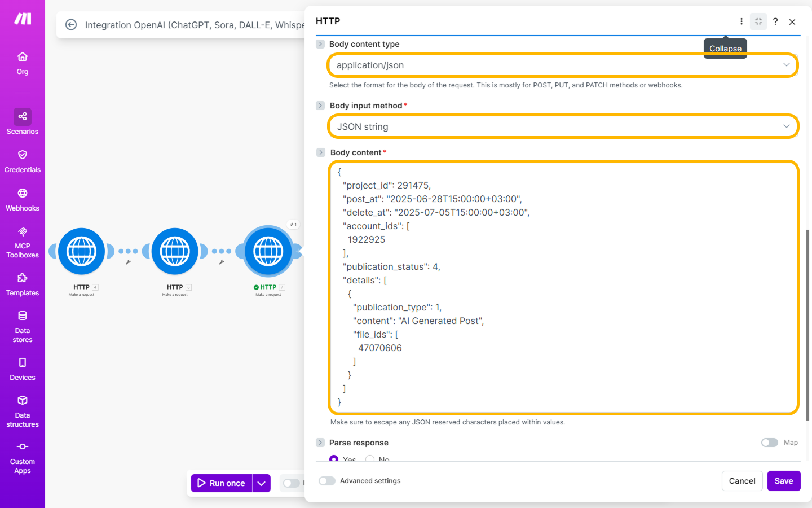Screen dimensions: 812x508
Task: Go to Scenarios in the sidebar
Action: pos(23,122)
